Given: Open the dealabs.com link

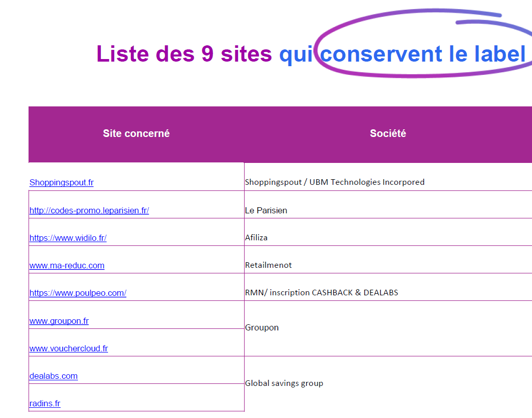Looking at the screenshot, I should pos(53,376).
